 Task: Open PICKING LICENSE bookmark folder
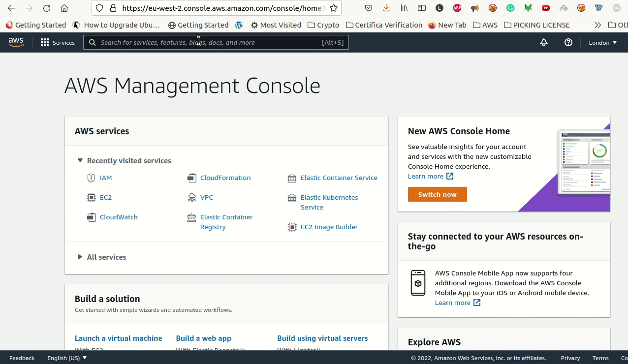pos(537,25)
